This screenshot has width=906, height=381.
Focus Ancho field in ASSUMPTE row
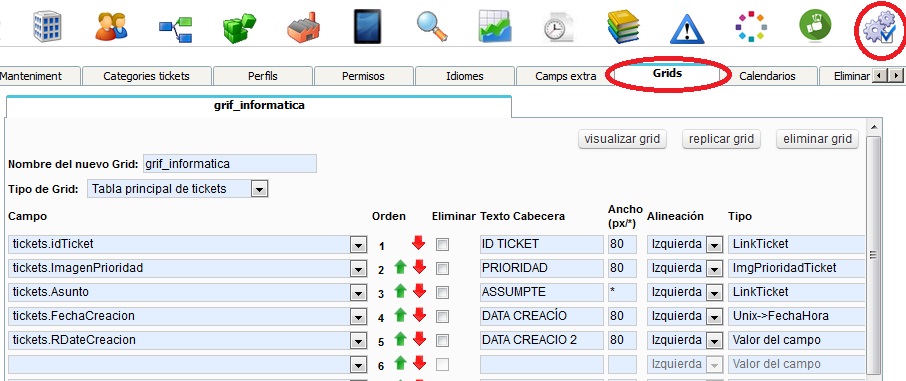click(622, 293)
